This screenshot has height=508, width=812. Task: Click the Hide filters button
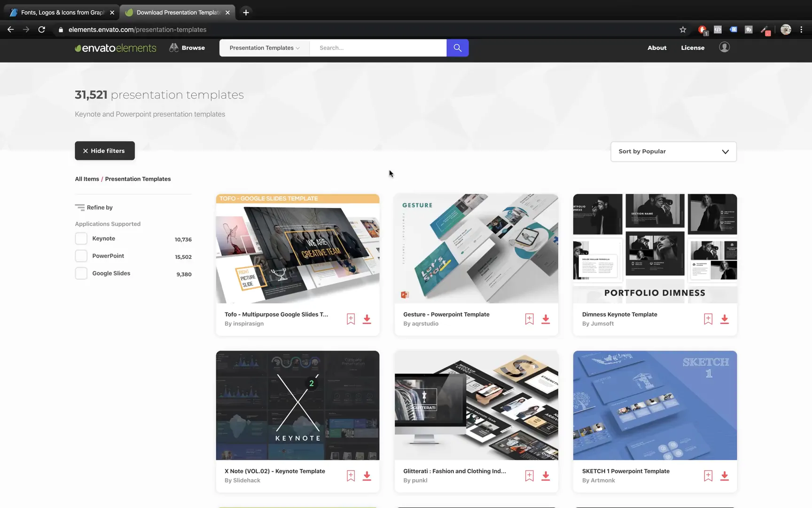click(x=104, y=151)
